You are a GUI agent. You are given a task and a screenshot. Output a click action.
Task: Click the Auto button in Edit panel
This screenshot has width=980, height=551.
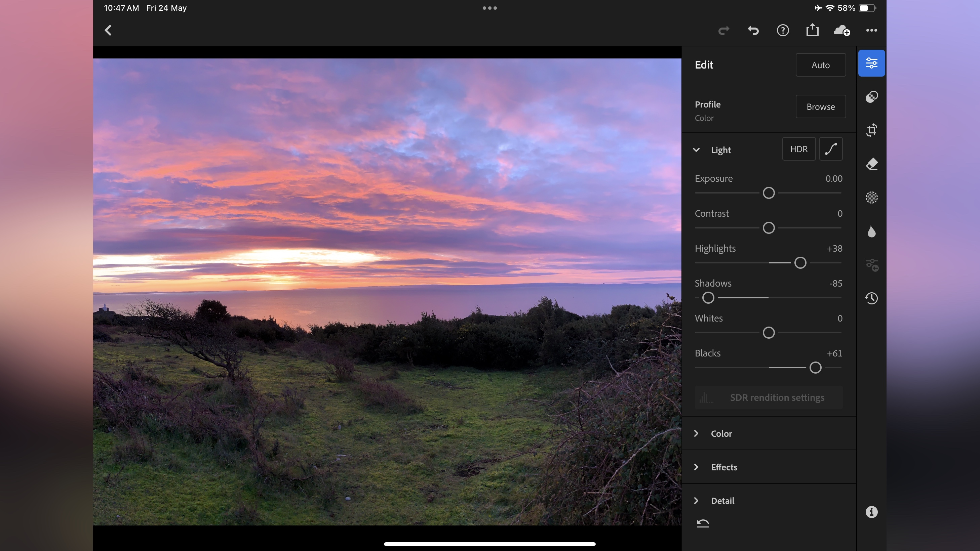click(821, 65)
